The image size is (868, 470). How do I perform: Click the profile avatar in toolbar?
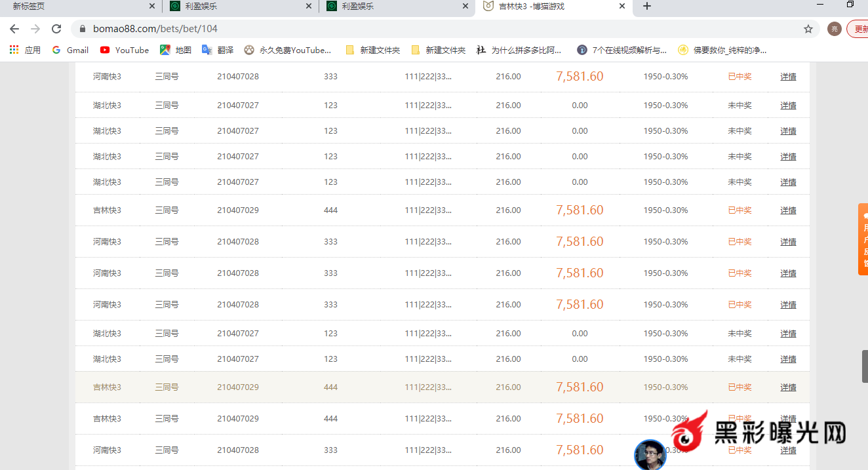834,29
